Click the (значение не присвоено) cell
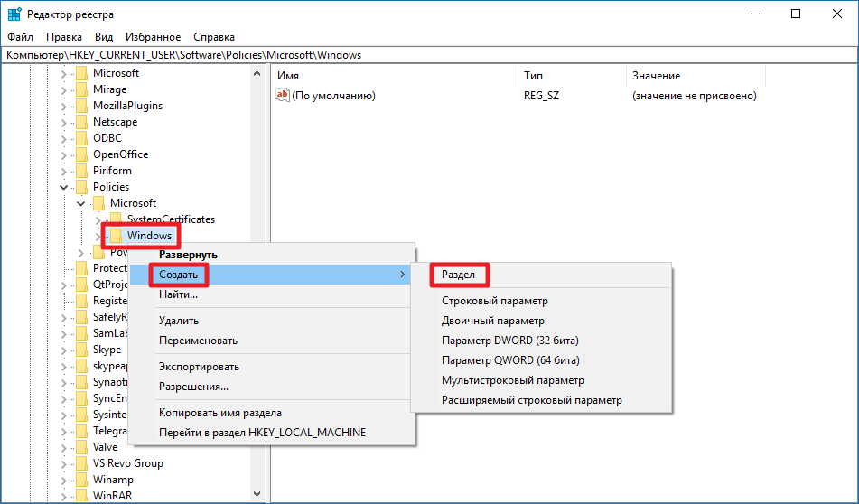 pyautogui.click(x=694, y=96)
